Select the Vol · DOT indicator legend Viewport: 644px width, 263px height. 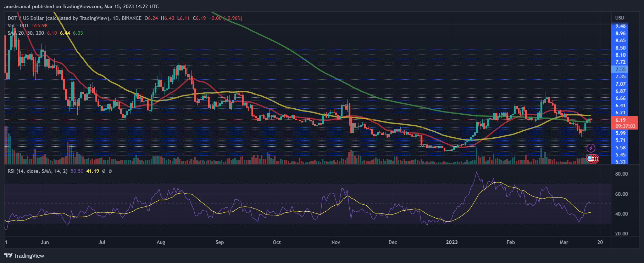pyautogui.click(x=18, y=25)
